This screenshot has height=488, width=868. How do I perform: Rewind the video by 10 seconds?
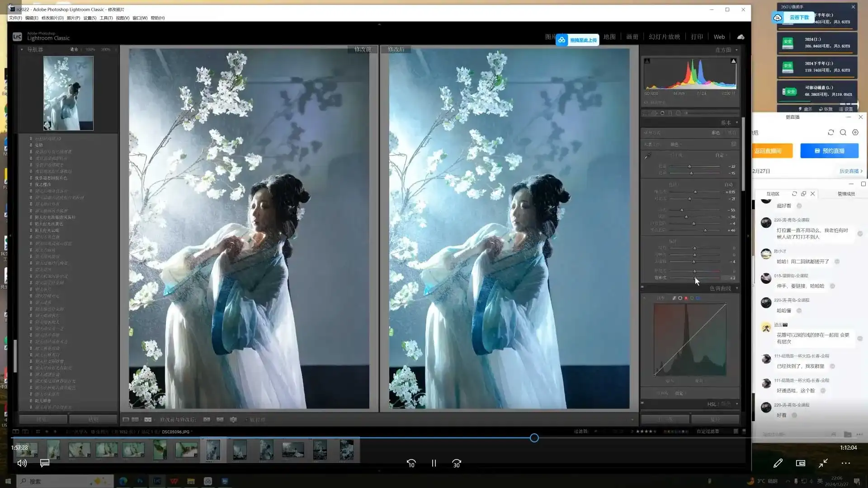pyautogui.click(x=411, y=464)
